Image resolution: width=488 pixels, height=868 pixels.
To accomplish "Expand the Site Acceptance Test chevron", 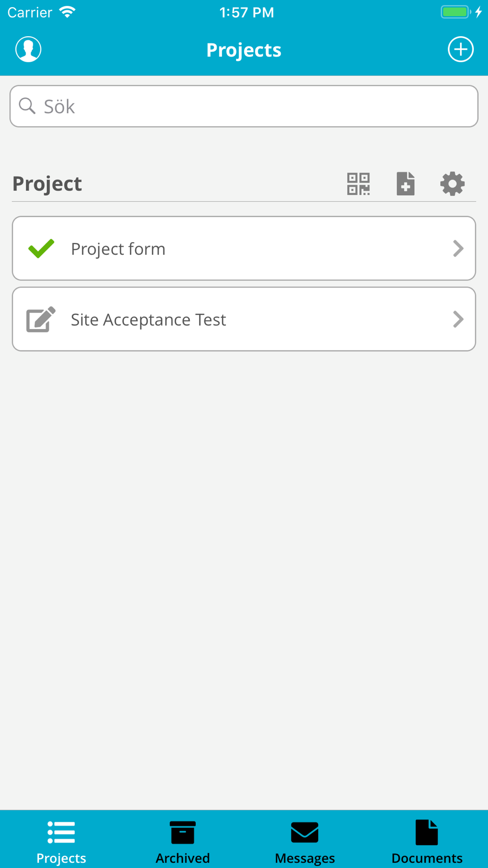I will tap(458, 319).
